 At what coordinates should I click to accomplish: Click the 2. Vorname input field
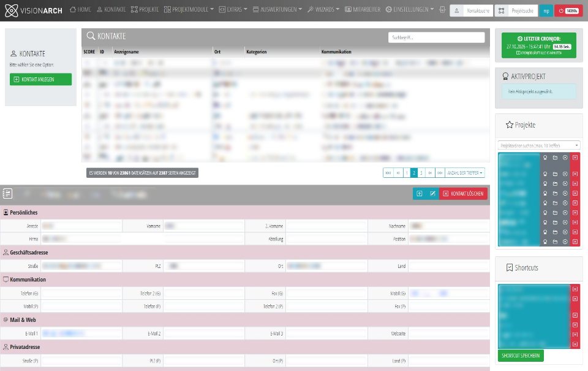pos(326,226)
